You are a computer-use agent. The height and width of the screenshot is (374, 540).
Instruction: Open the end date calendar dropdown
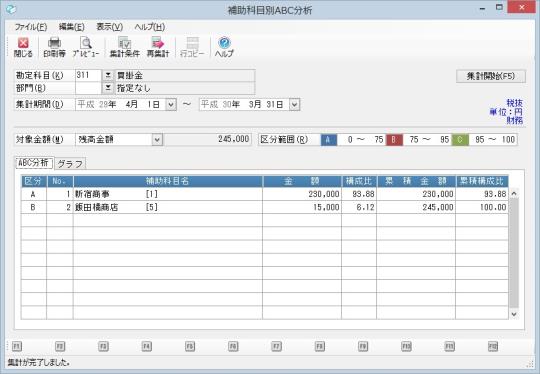click(x=294, y=104)
